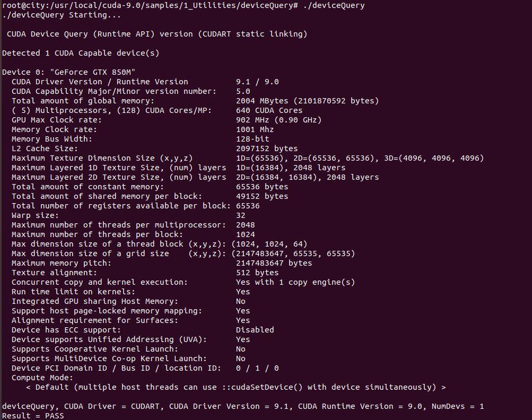
Task: Click the "Detected 1 CUDA Capable device(s)" line
Action: pyautogui.click(x=81, y=53)
